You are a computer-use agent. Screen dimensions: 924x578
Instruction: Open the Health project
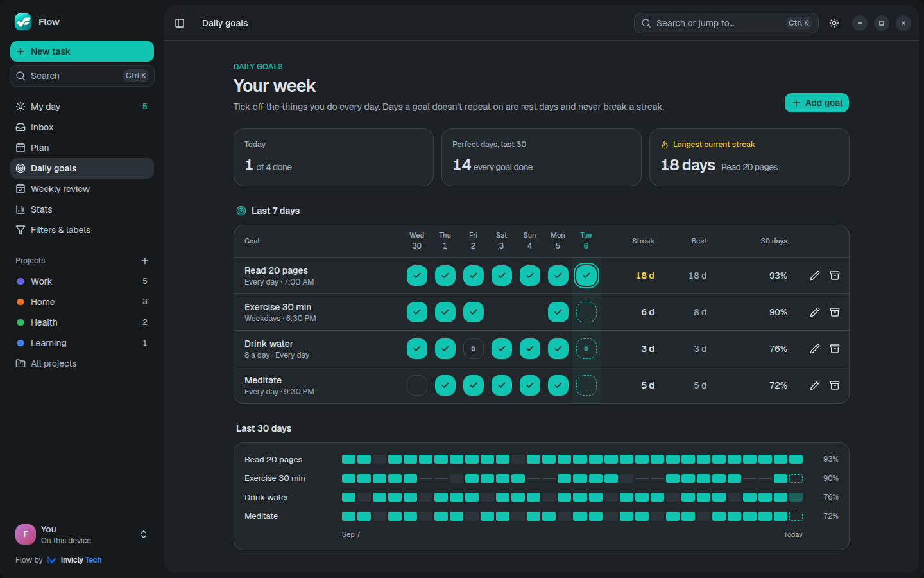tap(82, 322)
